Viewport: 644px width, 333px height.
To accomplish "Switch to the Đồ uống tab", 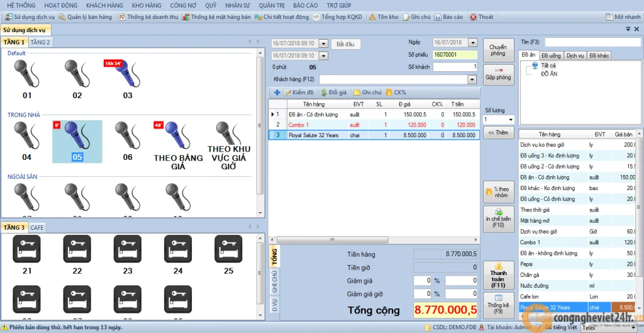I will 551,55.
